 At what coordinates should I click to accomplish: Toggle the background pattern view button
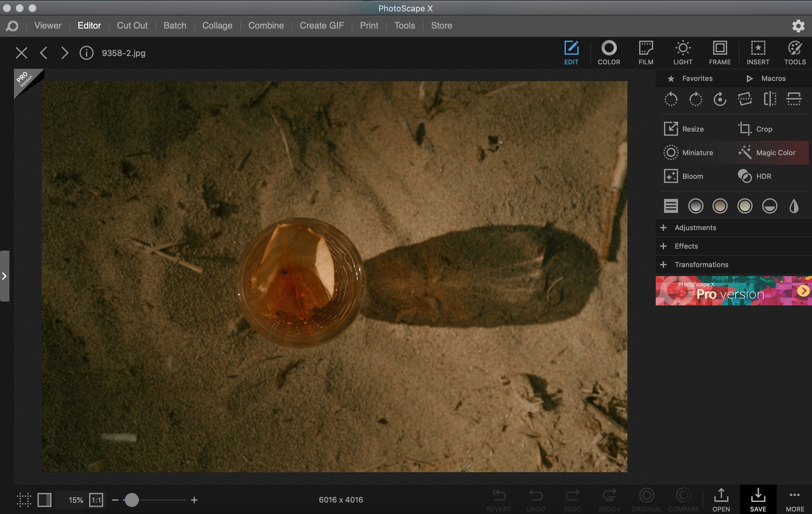click(x=44, y=500)
